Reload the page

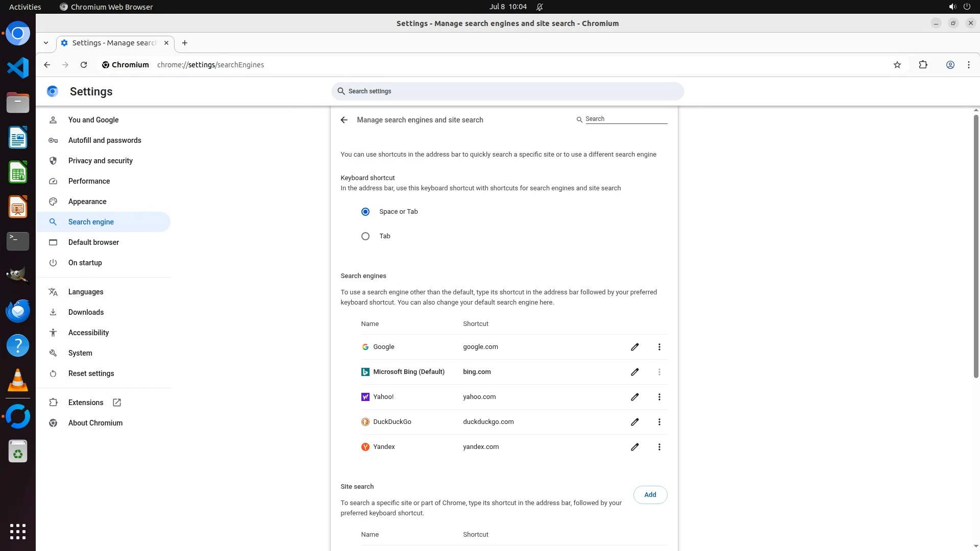[x=84, y=65]
